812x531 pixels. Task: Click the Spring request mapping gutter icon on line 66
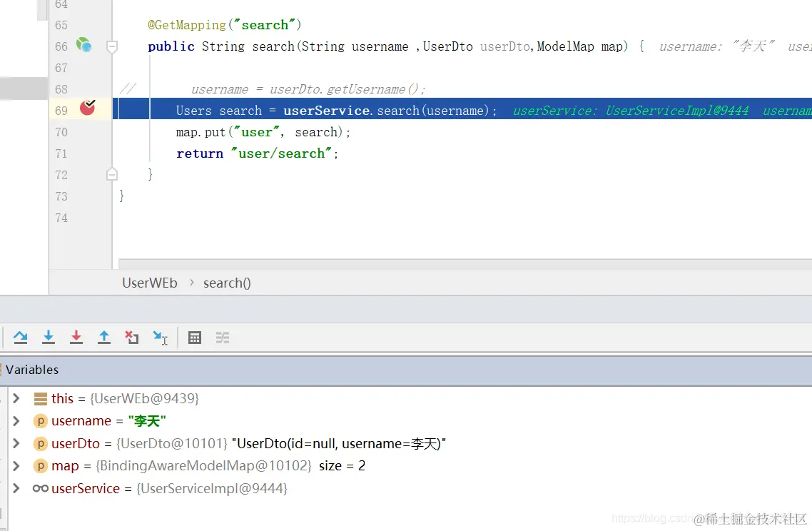tap(84, 45)
